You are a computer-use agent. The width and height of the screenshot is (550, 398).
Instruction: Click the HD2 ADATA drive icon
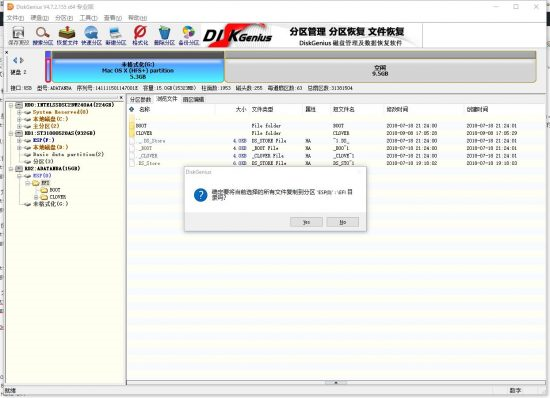pyautogui.click(x=19, y=169)
